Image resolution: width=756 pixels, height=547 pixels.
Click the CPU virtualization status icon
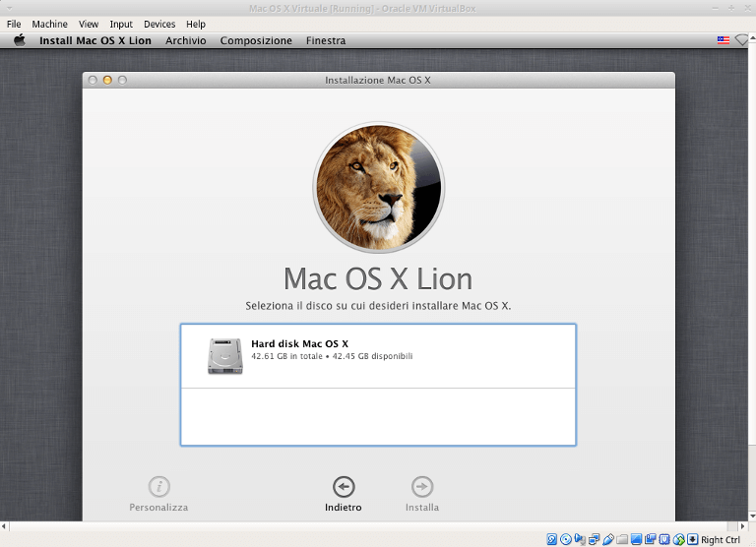coord(664,539)
